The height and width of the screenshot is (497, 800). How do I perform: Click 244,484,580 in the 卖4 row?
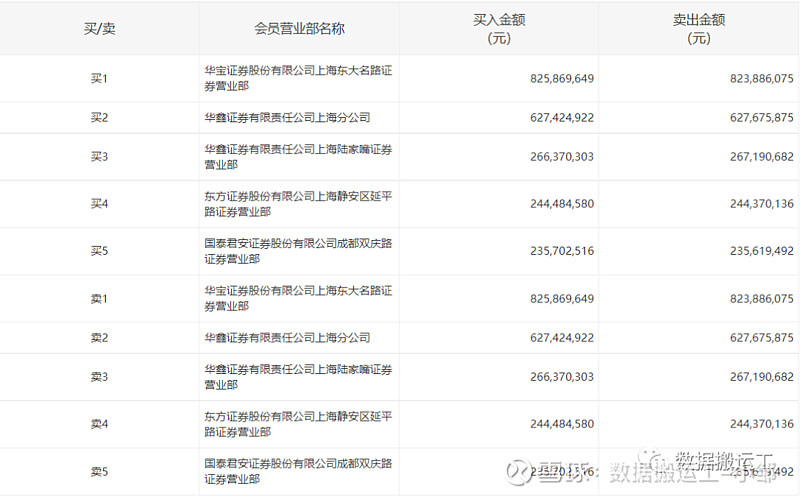pos(562,424)
